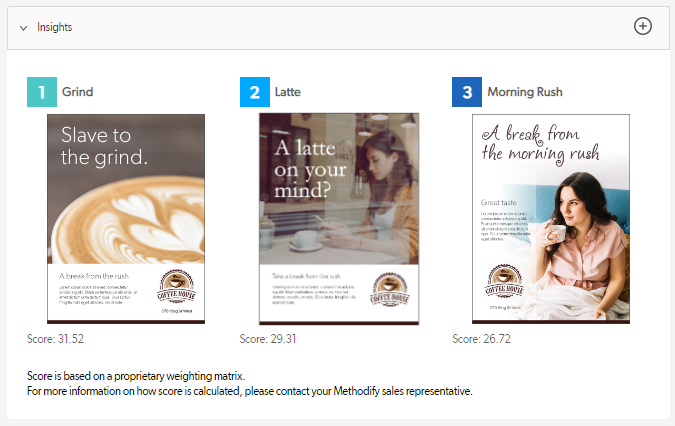Open the Morning Rush ad thumbnail
675x426 pixels.
click(x=551, y=218)
